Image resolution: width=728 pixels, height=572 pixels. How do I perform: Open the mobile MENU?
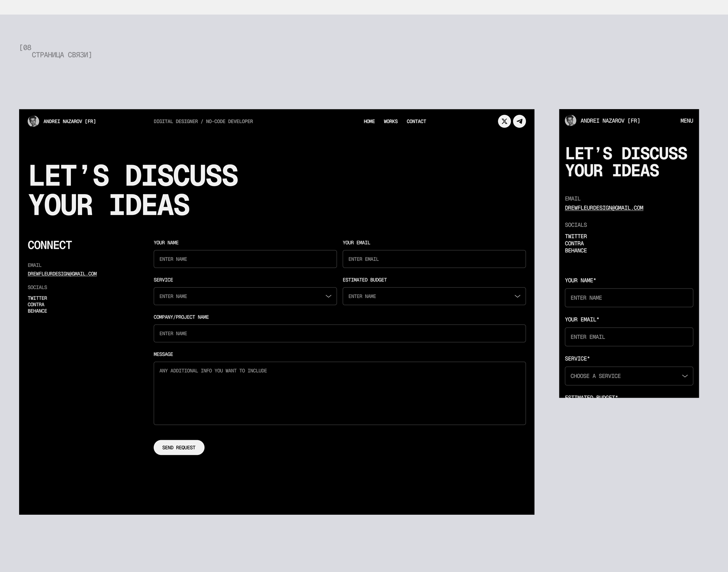point(686,121)
